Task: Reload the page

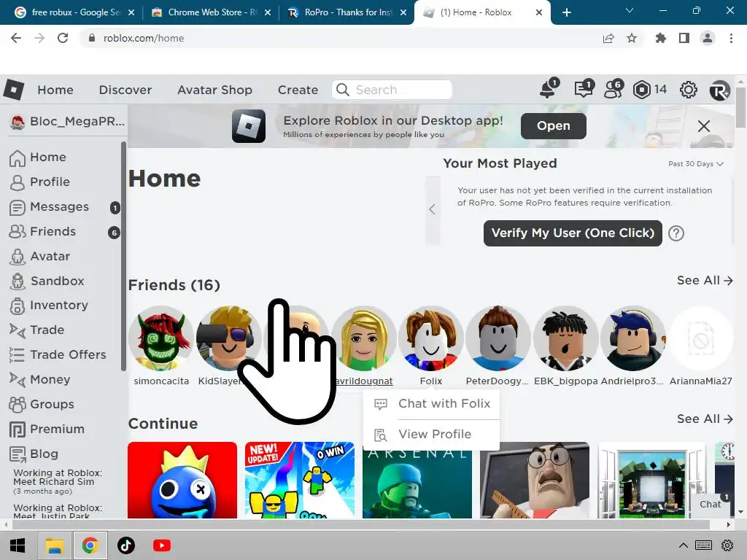Action: 63,38
